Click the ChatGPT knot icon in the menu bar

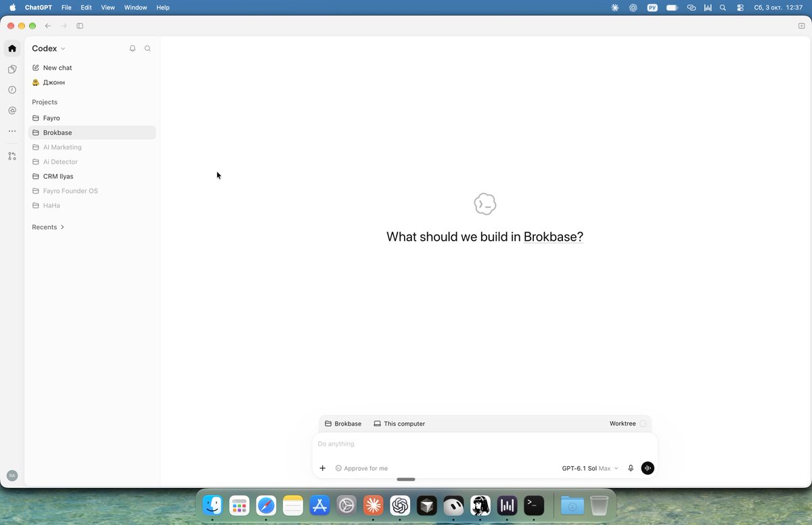tap(633, 7)
